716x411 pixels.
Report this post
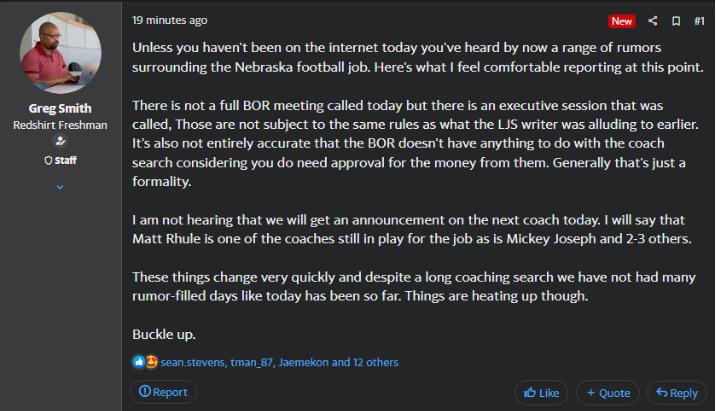click(163, 392)
